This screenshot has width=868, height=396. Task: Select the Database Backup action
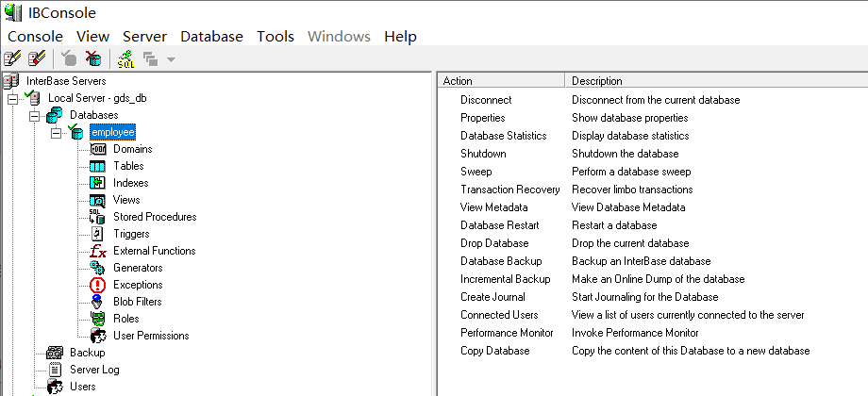pyautogui.click(x=502, y=261)
